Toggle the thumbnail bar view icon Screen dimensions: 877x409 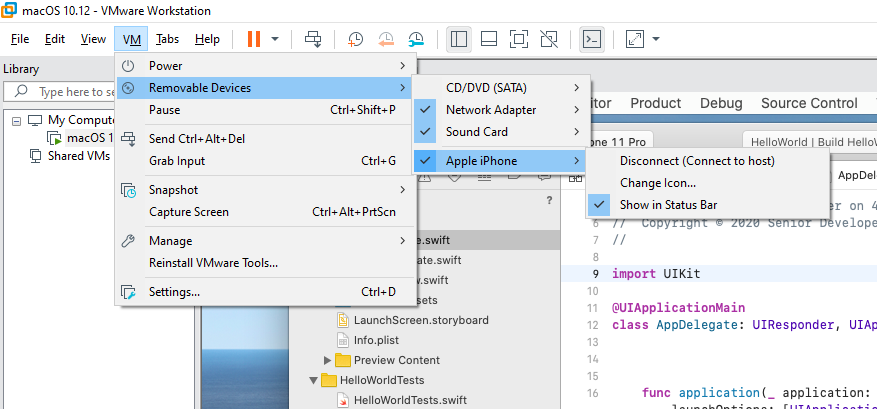coord(489,39)
